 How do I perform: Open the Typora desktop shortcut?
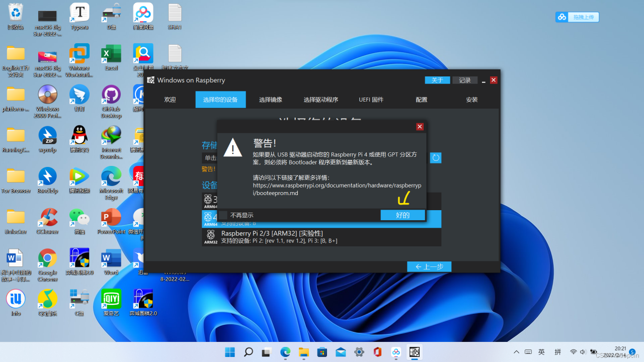click(79, 16)
